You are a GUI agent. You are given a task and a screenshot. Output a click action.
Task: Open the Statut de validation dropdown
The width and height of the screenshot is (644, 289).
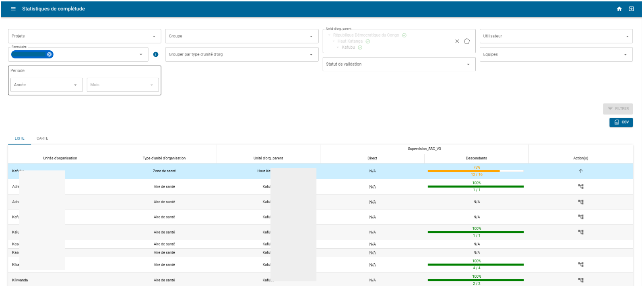[x=399, y=64]
